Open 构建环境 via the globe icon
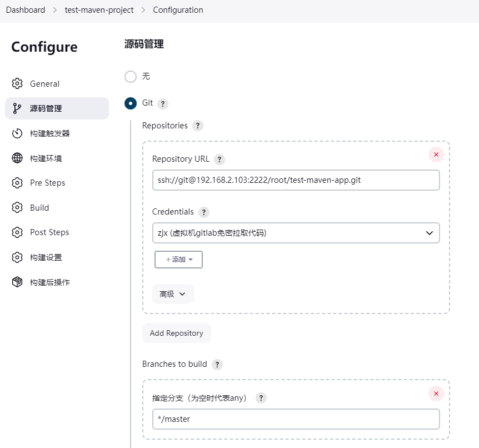This screenshot has height=448, width=479. 17,158
